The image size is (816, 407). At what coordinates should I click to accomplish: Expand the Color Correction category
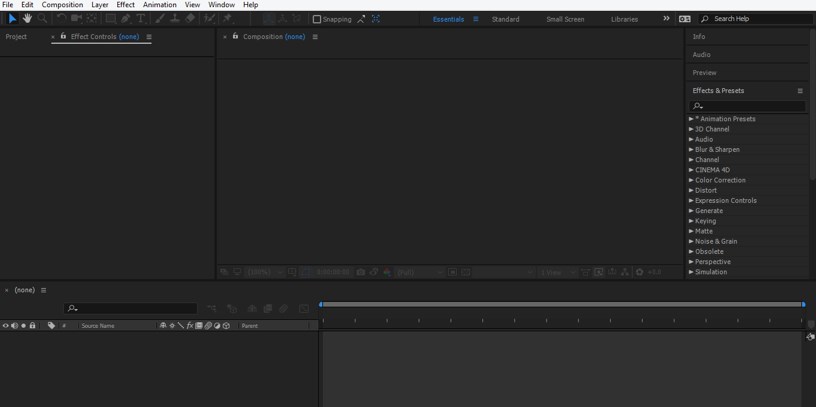point(691,180)
